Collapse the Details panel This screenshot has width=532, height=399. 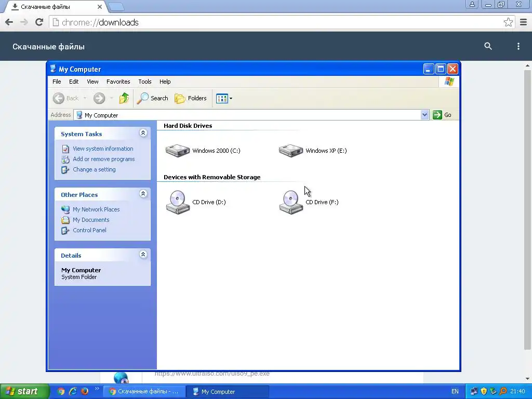143,255
